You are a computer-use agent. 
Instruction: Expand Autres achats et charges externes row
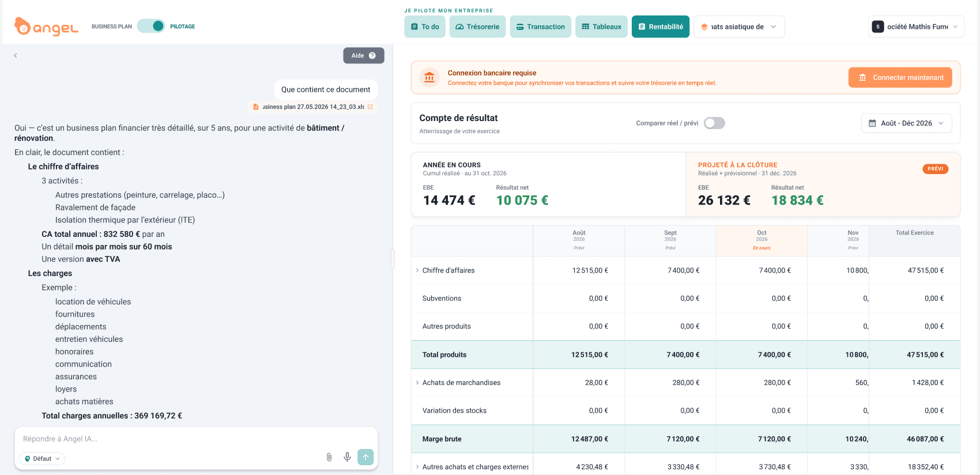[417, 467]
